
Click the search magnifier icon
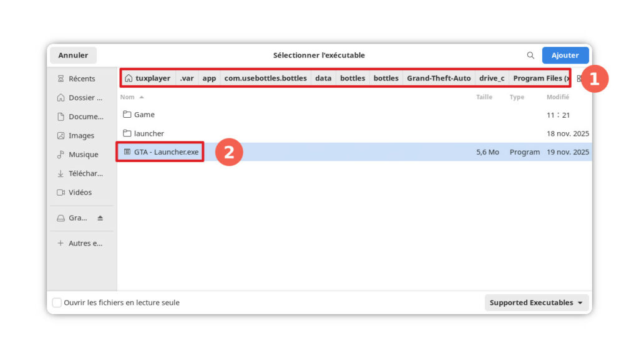point(530,55)
